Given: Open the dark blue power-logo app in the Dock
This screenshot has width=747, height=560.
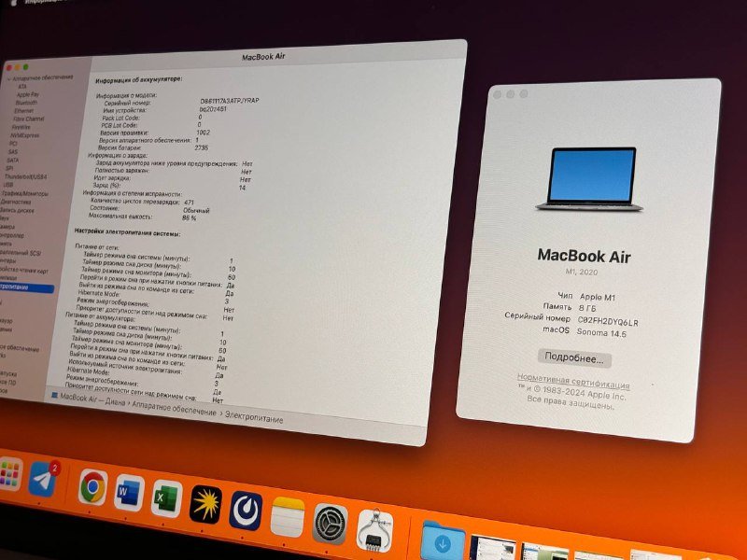Looking at the screenshot, I should point(247,509).
